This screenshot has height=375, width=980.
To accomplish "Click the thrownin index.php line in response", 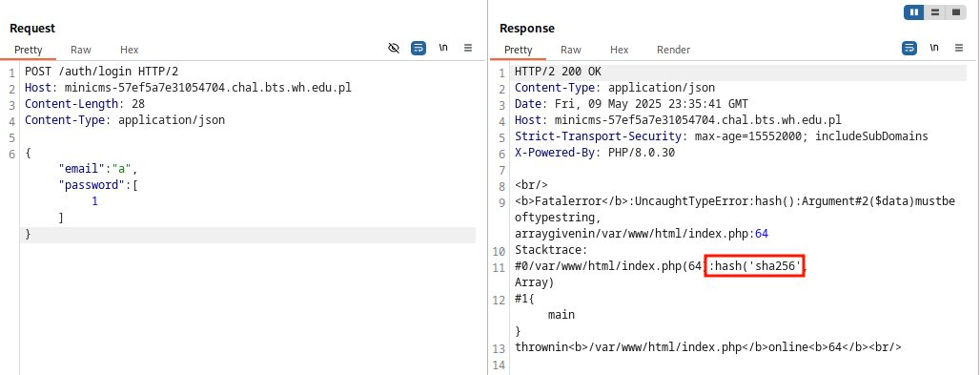I will 708,346.
